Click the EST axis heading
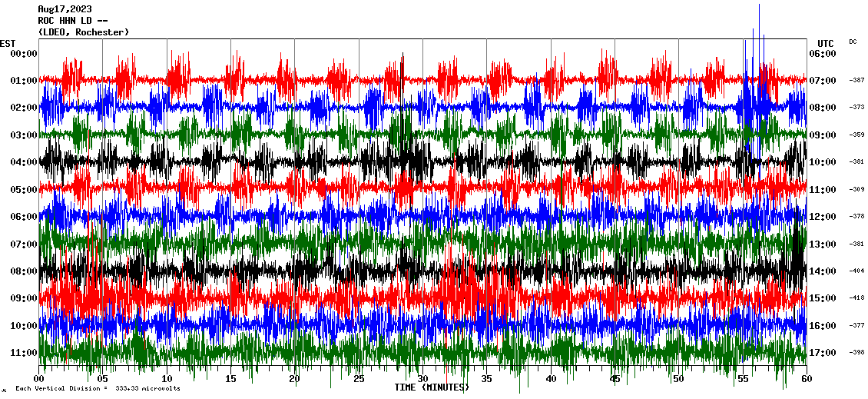Image resolution: width=868 pixels, height=399 pixels. click(8, 43)
